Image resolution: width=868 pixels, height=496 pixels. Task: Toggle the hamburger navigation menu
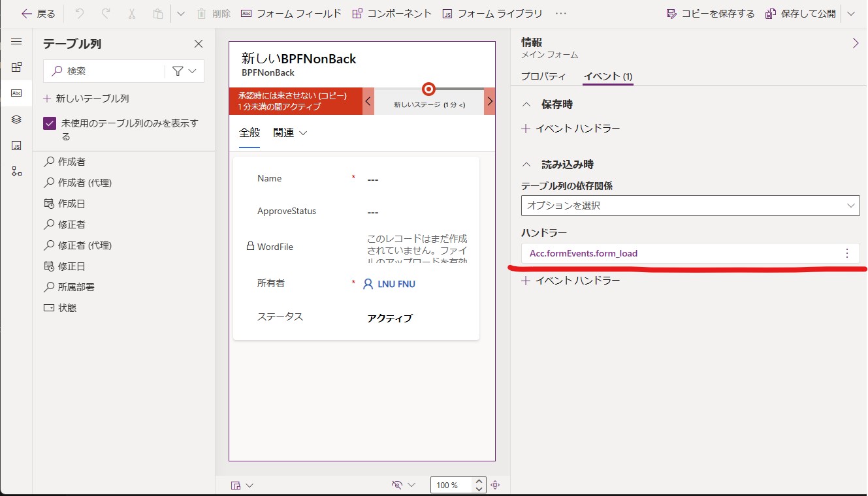pyautogui.click(x=16, y=42)
